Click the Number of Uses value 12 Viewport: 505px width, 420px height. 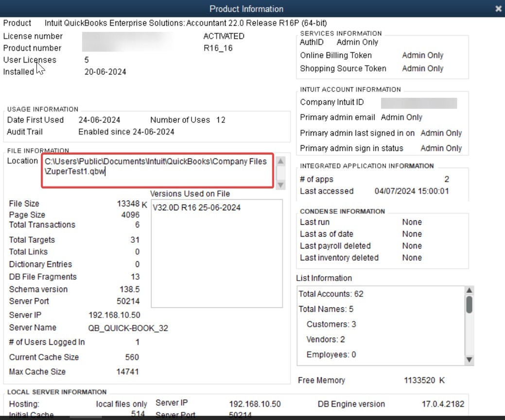click(221, 120)
